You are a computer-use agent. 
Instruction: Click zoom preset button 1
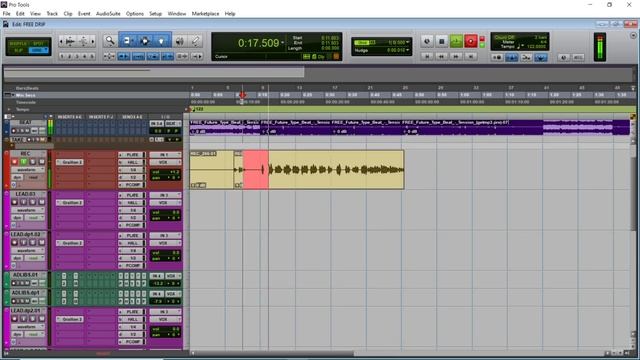click(63, 56)
